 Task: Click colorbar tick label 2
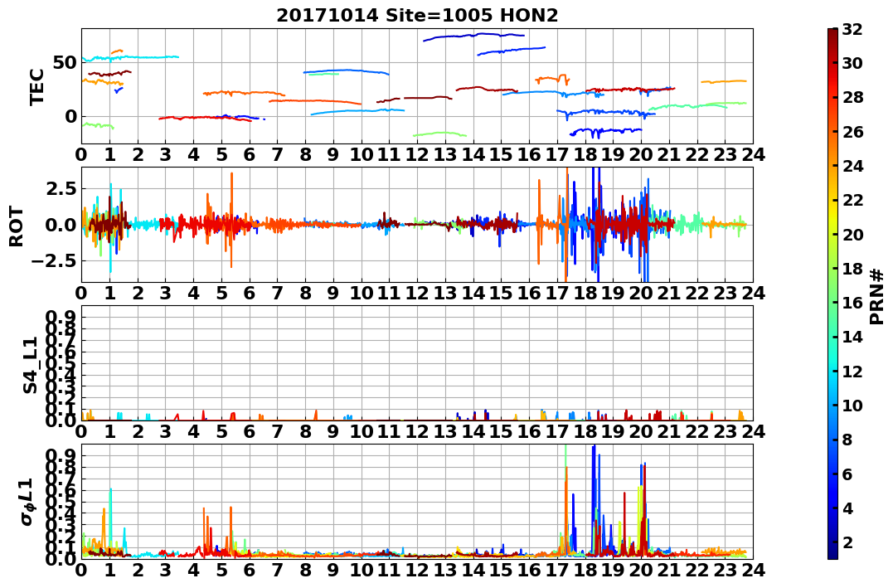(847, 542)
